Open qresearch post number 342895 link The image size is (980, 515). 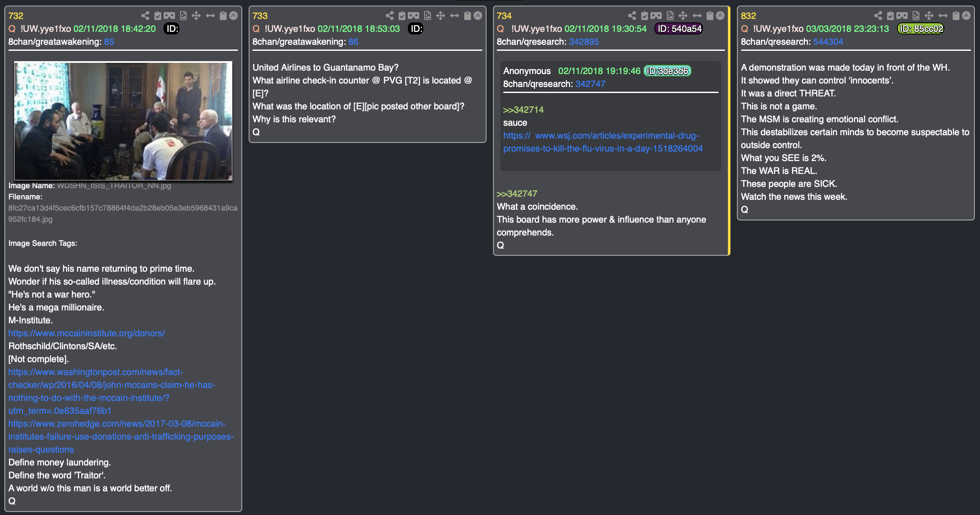(584, 42)
